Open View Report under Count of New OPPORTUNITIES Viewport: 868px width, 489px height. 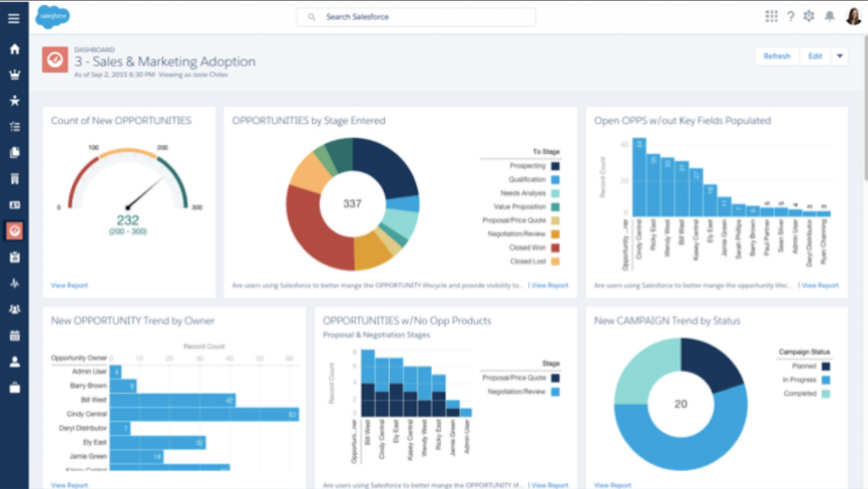(x=68, y=285)
